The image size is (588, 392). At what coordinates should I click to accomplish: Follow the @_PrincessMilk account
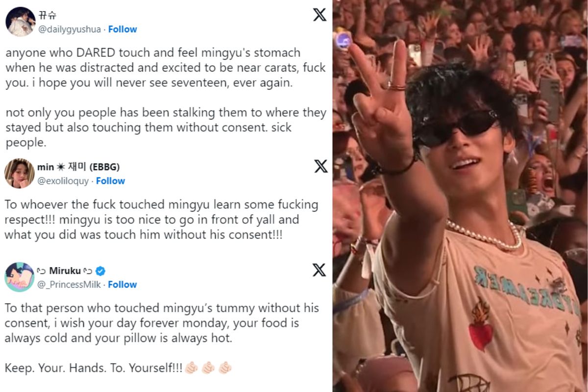122,285
